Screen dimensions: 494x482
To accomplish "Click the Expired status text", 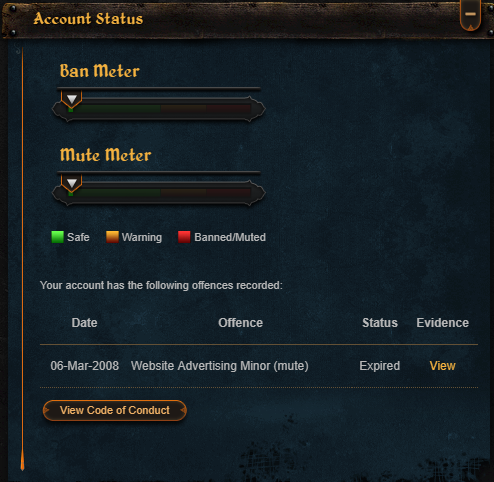I will pyautogui.click(x=380, y=366).
